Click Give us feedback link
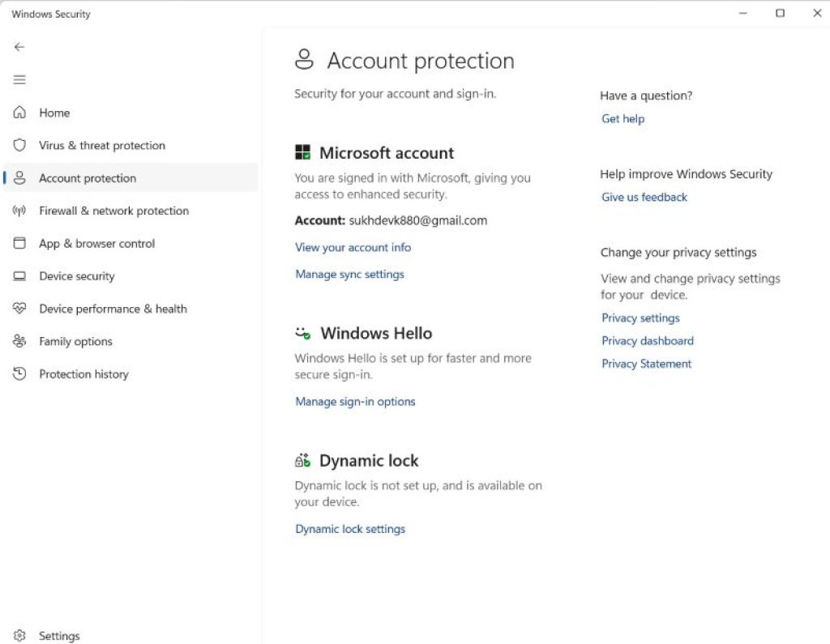 [x=644, y=197]
